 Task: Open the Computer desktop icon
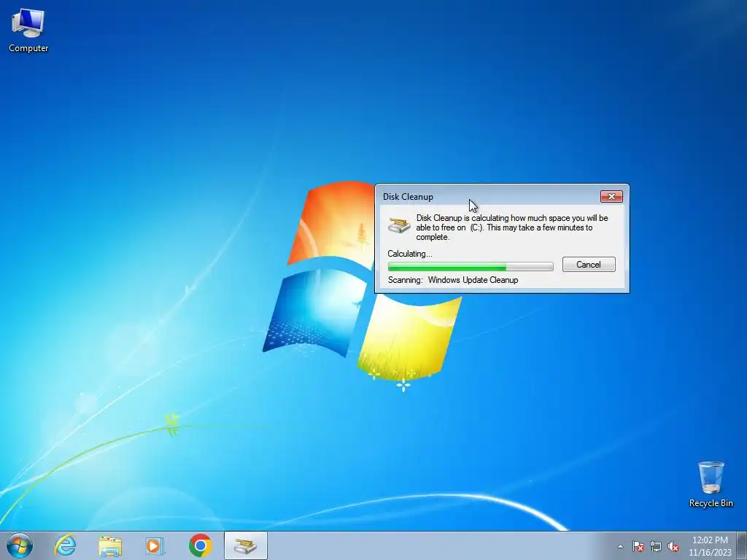[x=28, y=30]
